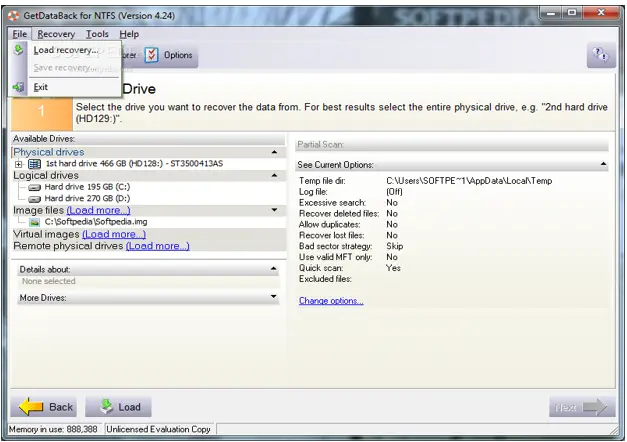The height and width of the screenshot is (442, 627).
Task: Collapse the Logical drives section
Action: 274,175
